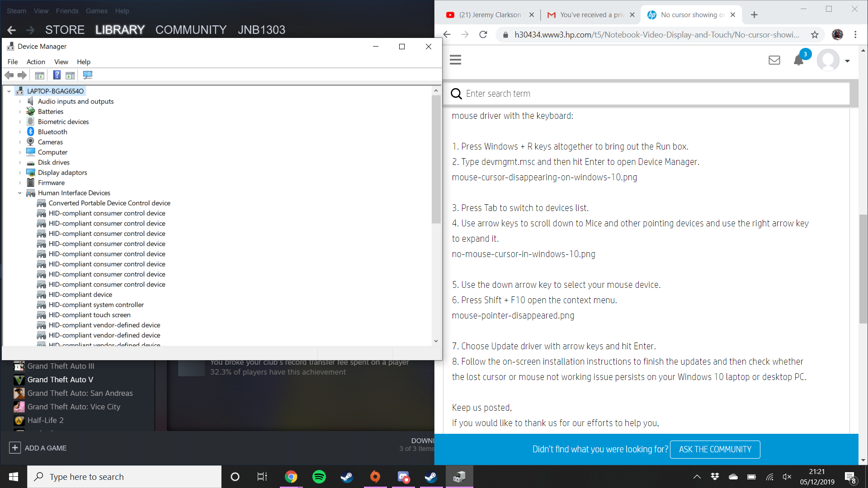Click the Device Manager Help toolbar icon
868x488 pixels.
pos(57,75)
